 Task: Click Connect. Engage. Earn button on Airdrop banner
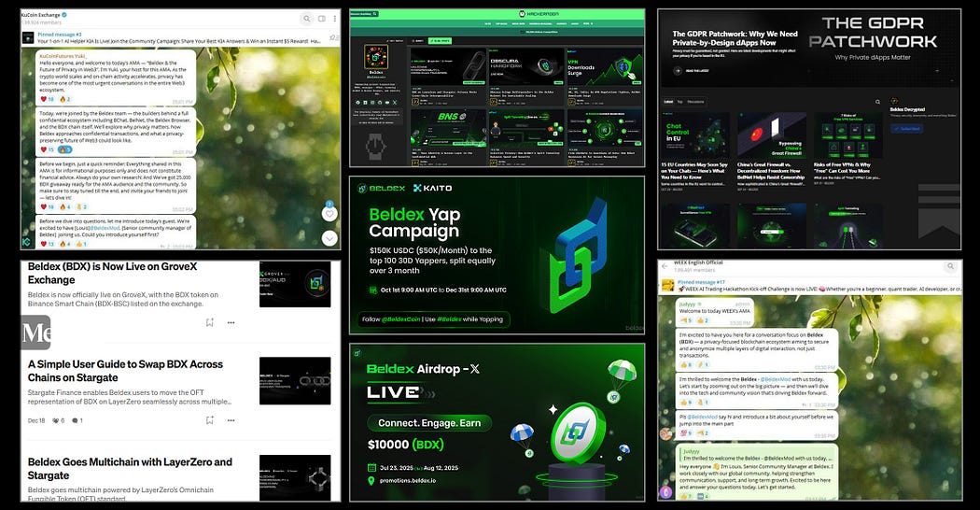(429, 423)
